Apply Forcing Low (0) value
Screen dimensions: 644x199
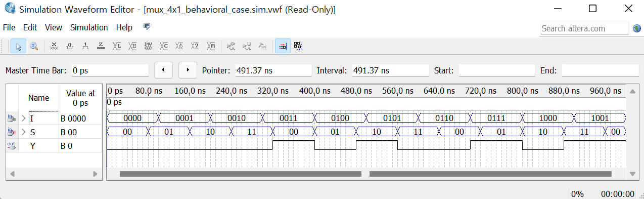point(70,46)
